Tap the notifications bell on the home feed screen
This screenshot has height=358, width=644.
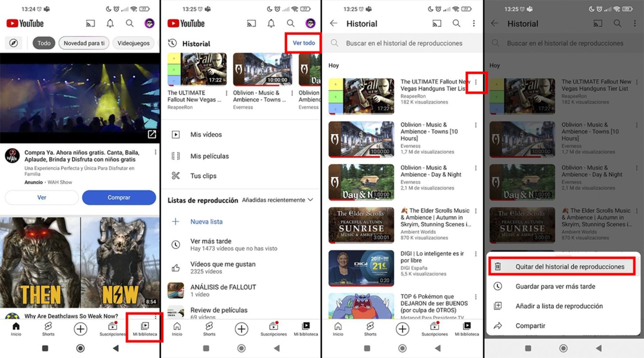coord(110,23)
